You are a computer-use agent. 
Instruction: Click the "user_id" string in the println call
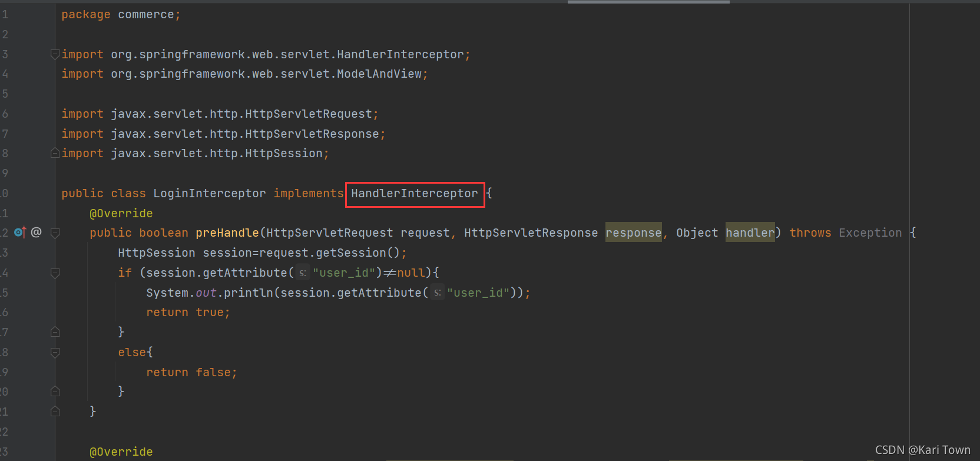pos(478,293)
